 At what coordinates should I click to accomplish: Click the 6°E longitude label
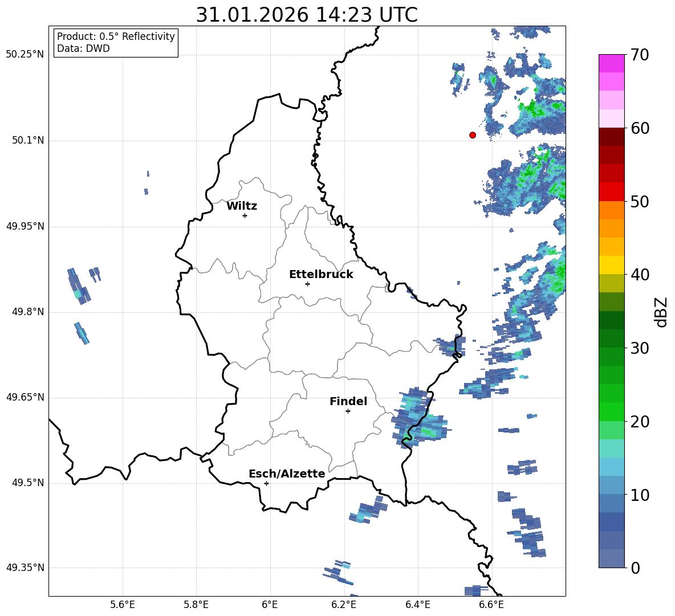[x=270, y=605]
